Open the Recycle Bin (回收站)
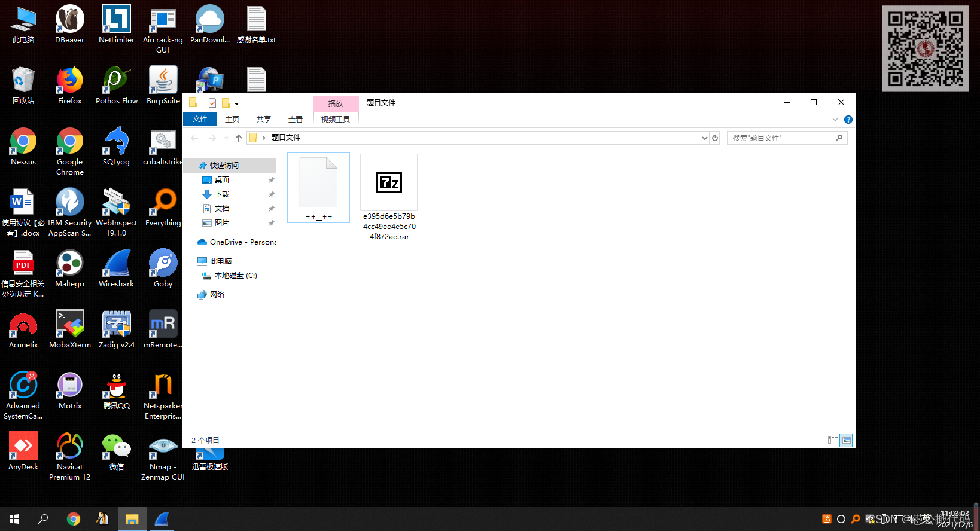The height and width of the screenshot is (531, 980). pos(23,86)
